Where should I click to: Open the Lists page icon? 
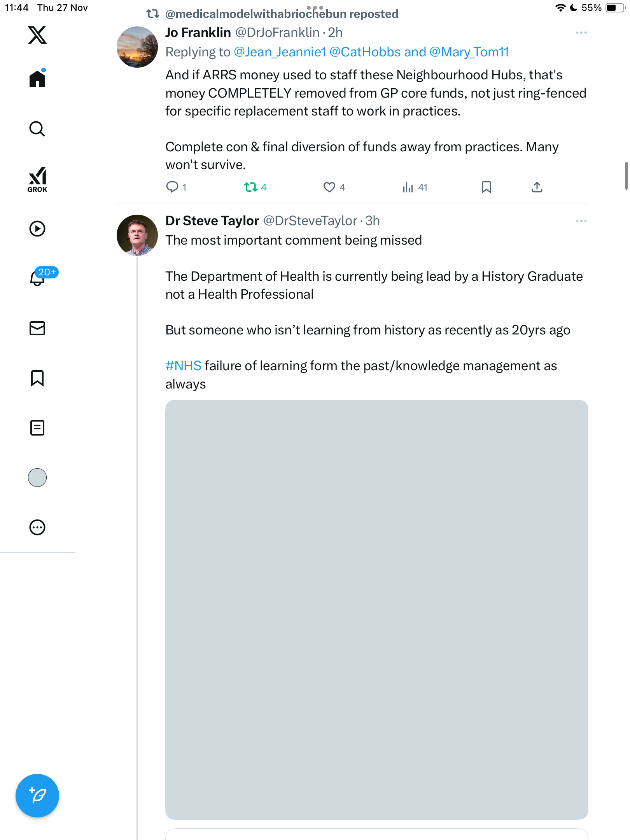37,428
